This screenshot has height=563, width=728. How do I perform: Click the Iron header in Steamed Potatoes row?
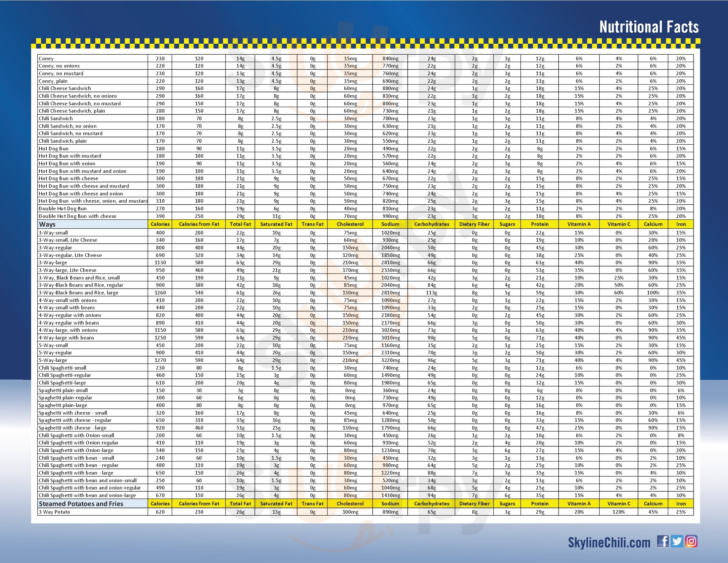681,504
